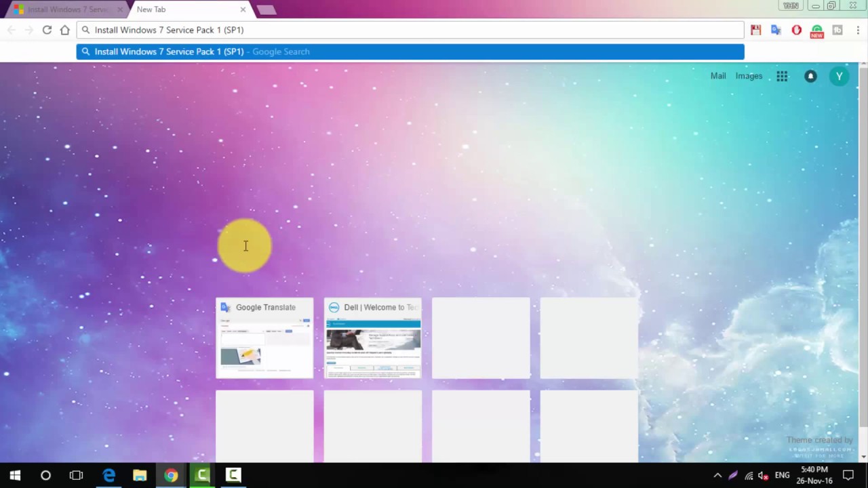Viewport: 868px width, 488px height.
Task: Open the Home page button
Action: [64, 30]
